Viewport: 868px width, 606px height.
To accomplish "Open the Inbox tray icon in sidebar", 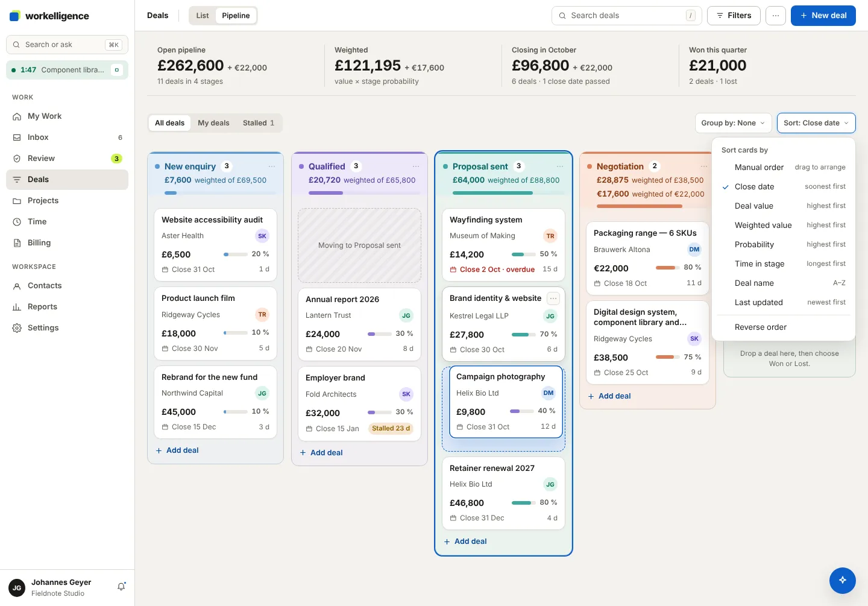I will coord(17,137).
